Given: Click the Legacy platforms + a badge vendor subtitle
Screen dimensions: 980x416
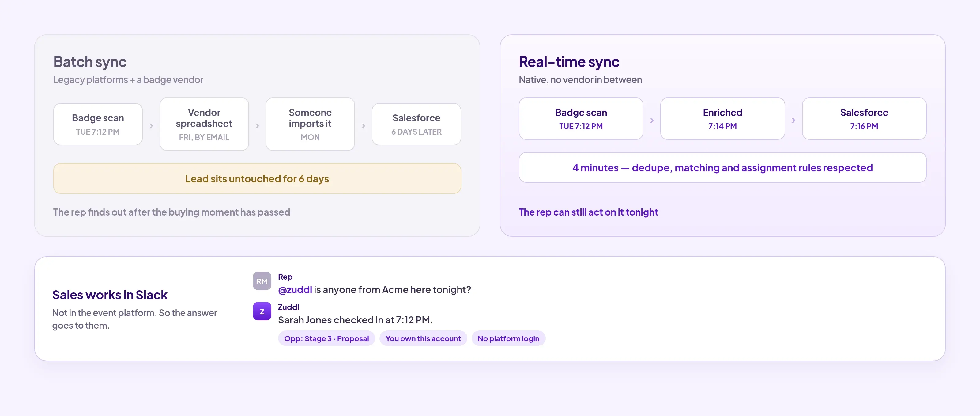Looking at the screenshot, I should tap(128, 80).
